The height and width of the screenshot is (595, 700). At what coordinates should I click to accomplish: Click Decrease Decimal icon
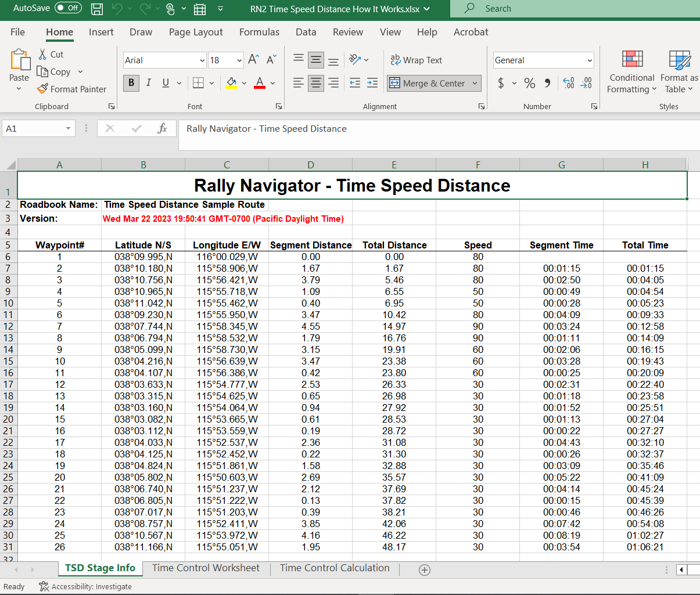click(x=586, y=83)
